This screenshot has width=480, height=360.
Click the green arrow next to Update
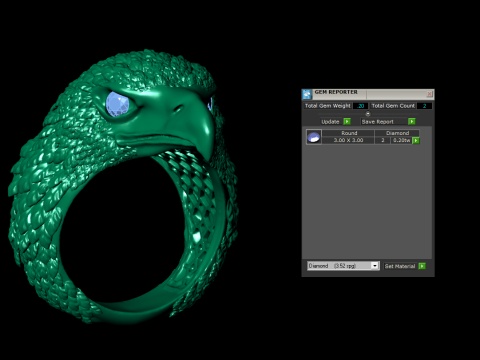[347, 122]
